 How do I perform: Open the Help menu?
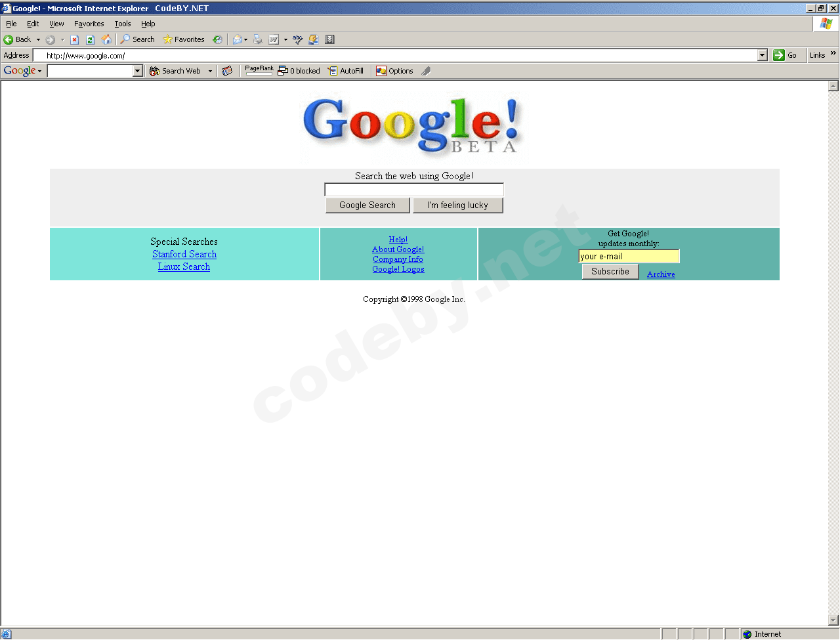148,24
